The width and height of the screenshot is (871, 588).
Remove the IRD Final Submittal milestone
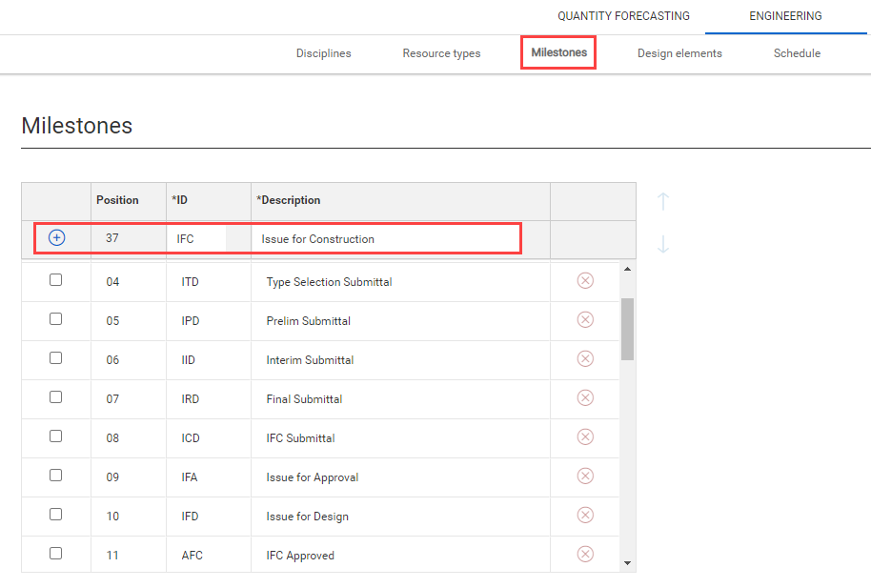(585, 397)
